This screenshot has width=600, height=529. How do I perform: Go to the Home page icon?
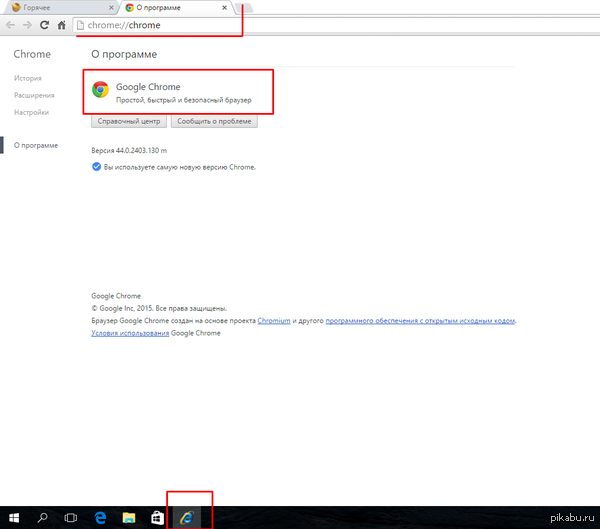pyautogui.click(x=62, y=24)
